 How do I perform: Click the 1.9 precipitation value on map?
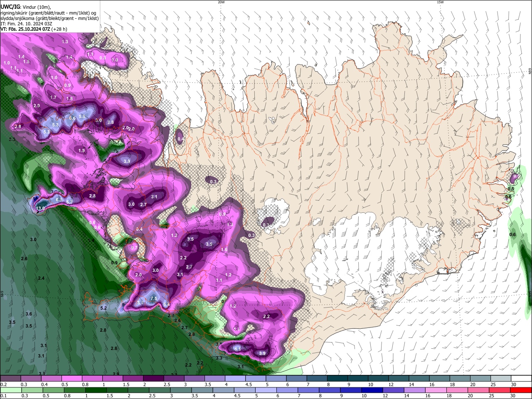[81, 150]
